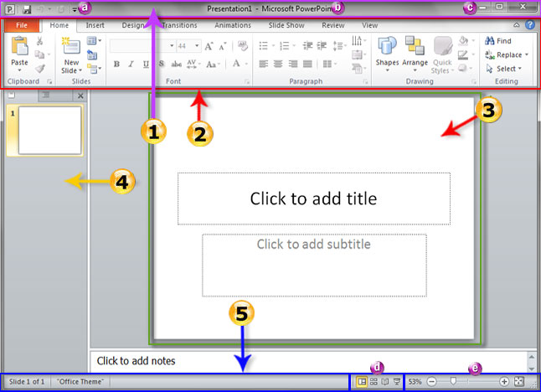Switch to Slide Sorter view in status bar
This screenshot has height=392, width=541.
[374, 382]
